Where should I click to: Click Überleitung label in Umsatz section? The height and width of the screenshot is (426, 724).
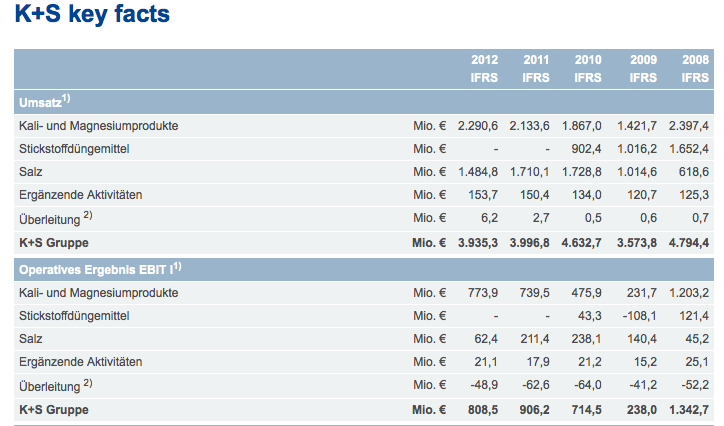point(55,218)
